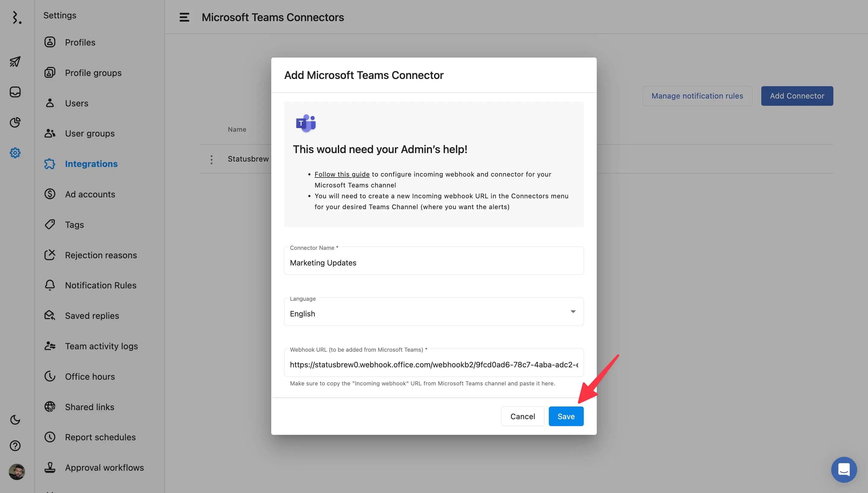The height and width of the screenshot is (493, 868).
Task: Click the Settings gear icon in left rail
Action: (15, 153)
